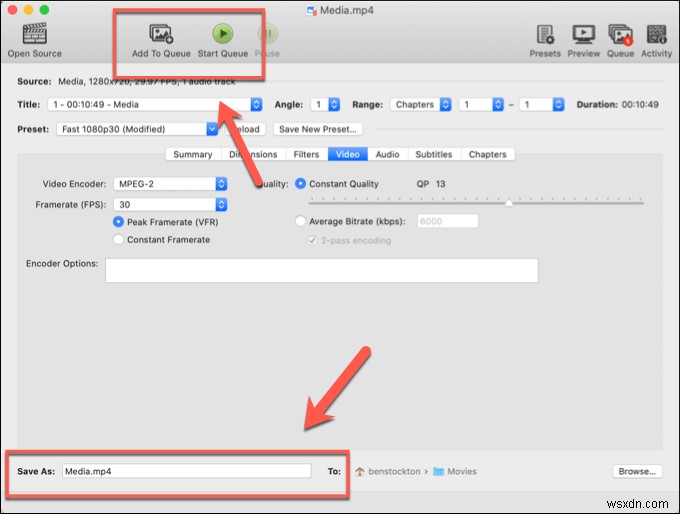Open the ending chapter dropdown
This screenshot has width=680, height=514.
(542, 105)
